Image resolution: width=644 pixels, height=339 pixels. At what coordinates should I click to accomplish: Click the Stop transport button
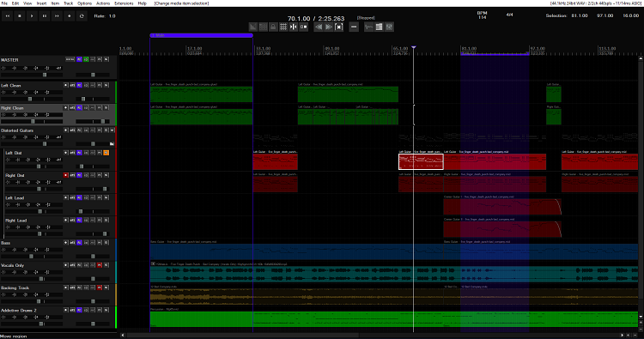20,16
